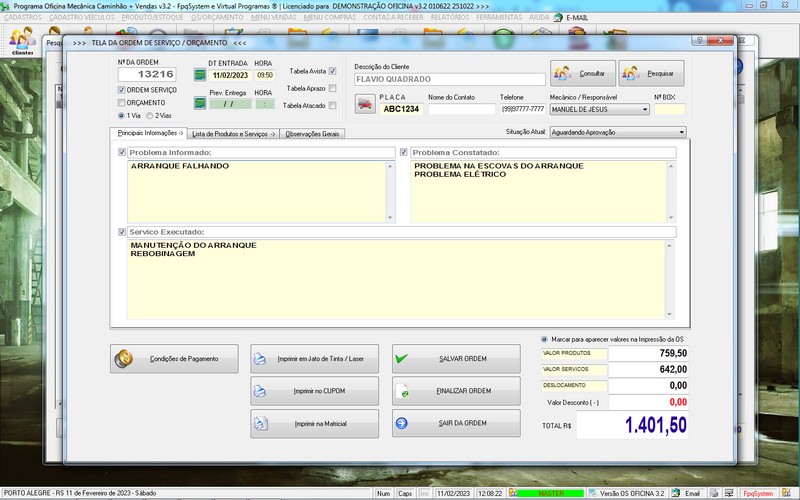Open the FERRAMENTAS menu
Screen dimensions: 800x500
pyautogui.click(x=499, y=17)
